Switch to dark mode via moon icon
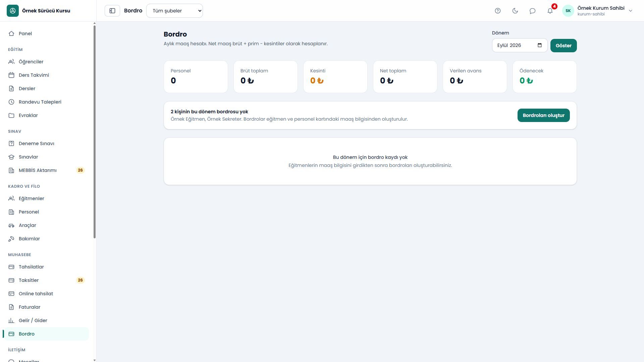The width and height of the screenshot is (644, 362). (x=515, y=11)
